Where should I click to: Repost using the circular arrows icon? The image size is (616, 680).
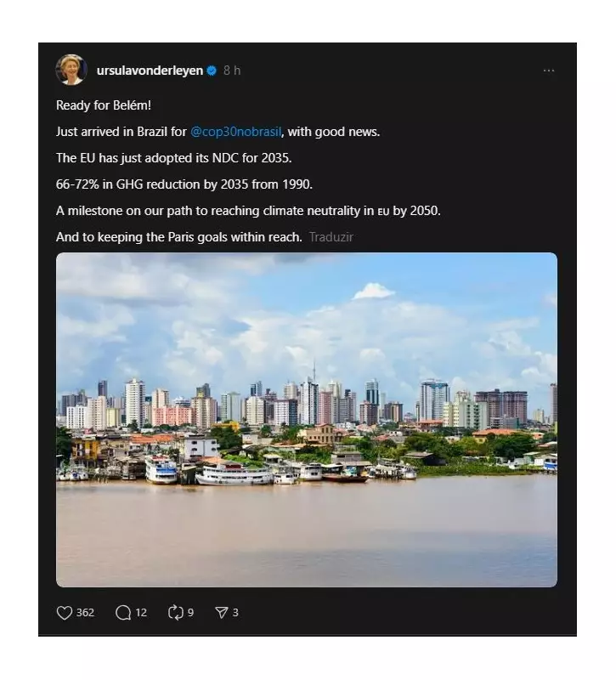point(176,612)
